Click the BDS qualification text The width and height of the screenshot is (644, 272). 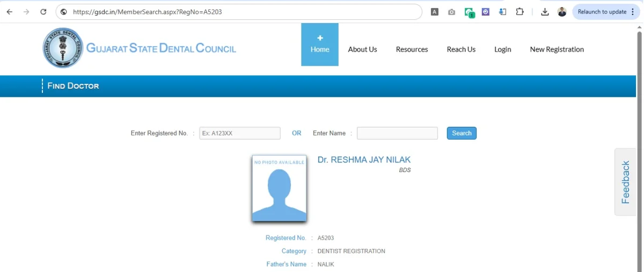(x=405, y=170)
